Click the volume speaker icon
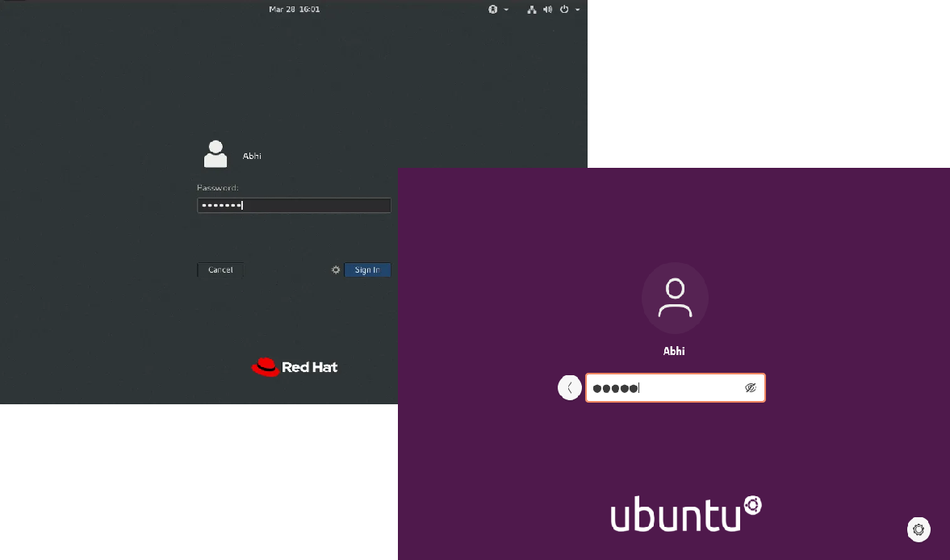Screen dimensions: 950x560 (547, 10)
